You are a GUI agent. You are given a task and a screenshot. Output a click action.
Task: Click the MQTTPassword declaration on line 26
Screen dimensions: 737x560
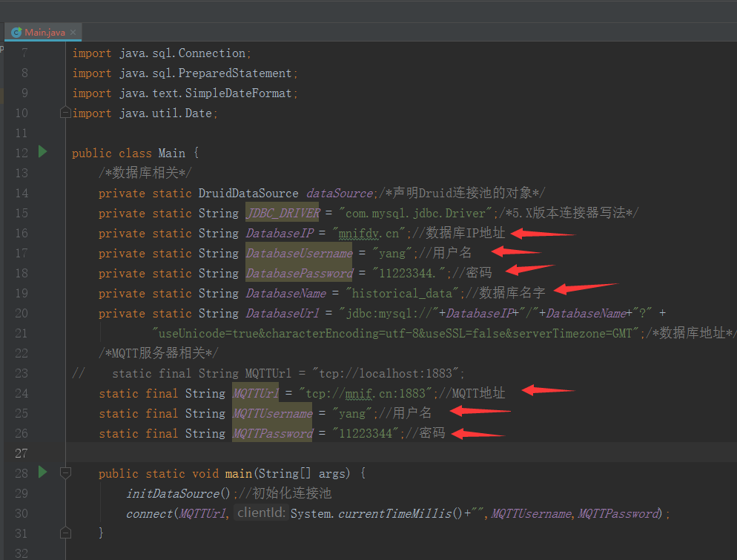point(273,433)
